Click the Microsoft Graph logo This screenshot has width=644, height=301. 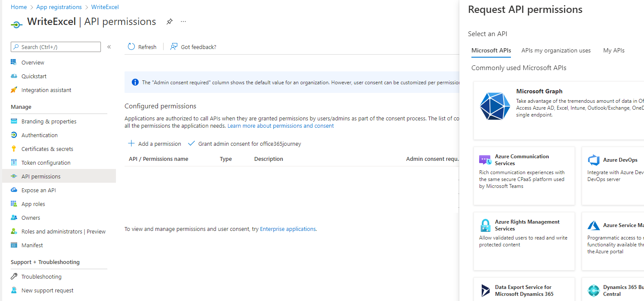[x=495, y=106]
